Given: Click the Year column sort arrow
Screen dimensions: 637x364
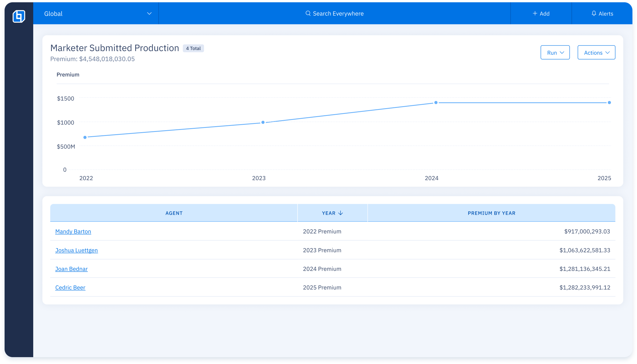Looking at the screenshot, I should [x=341, y=213].
